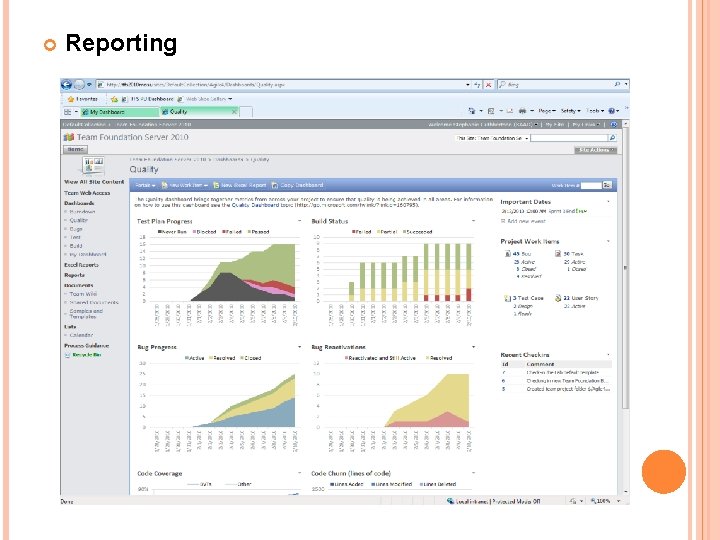Click the Add new event link

pyautogui.click(x=526, y=221)
